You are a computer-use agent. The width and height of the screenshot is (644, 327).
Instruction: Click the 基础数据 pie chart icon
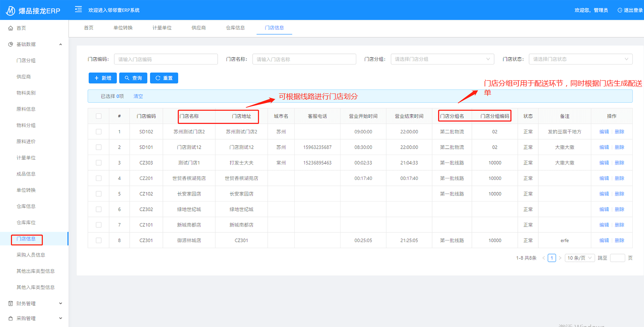click(11, 44)
